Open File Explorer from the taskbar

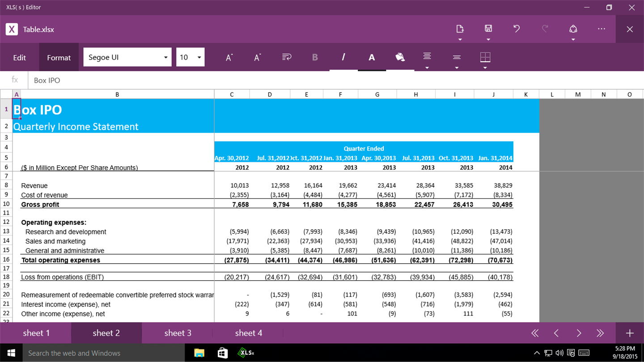click(199, 353)
